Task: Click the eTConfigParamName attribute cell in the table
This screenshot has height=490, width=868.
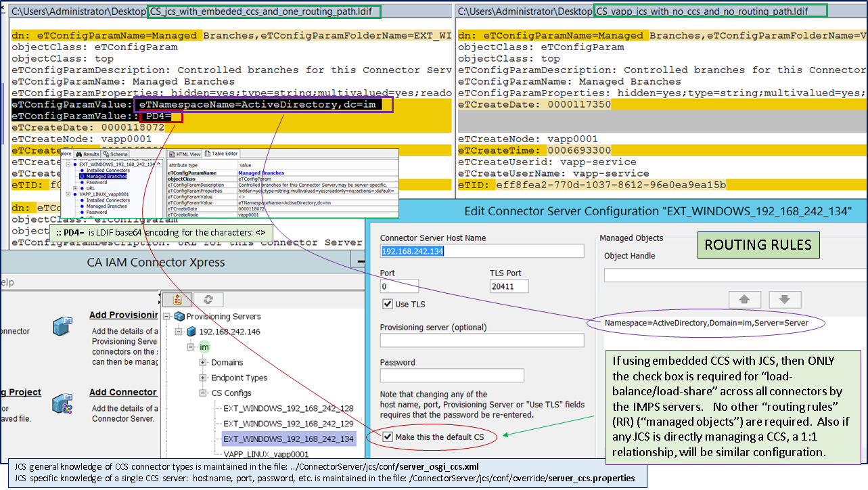Action: (x=202, y=173)
